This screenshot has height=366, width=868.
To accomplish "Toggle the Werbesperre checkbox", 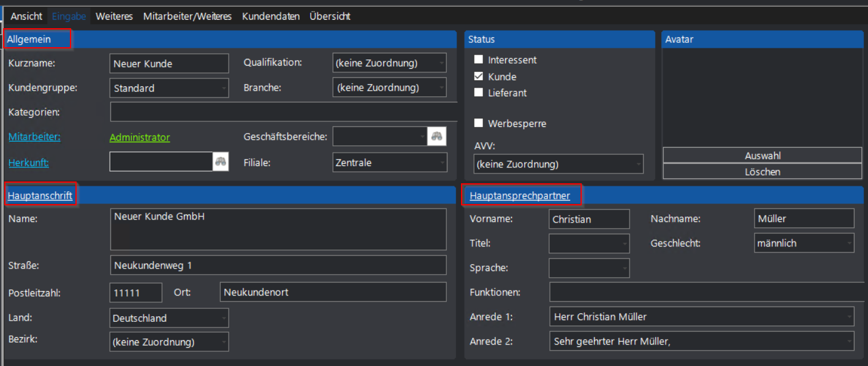I will coord(479,123).
